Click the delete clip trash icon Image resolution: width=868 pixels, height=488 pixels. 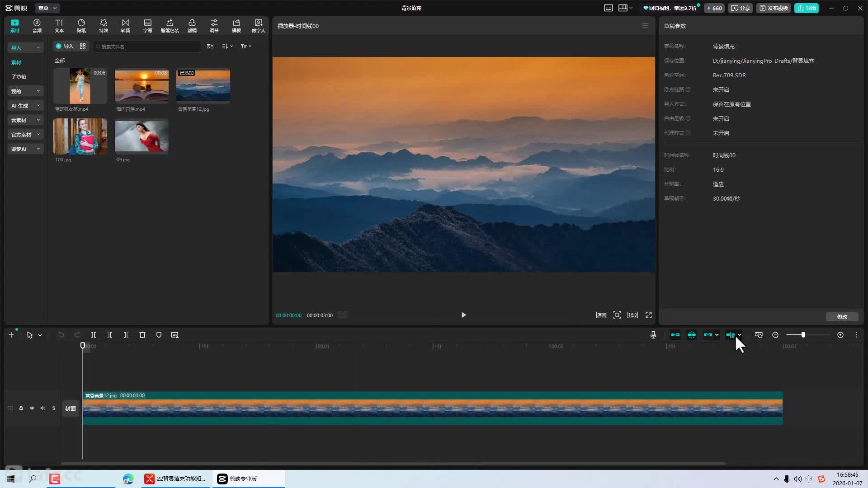pos(142,335)
